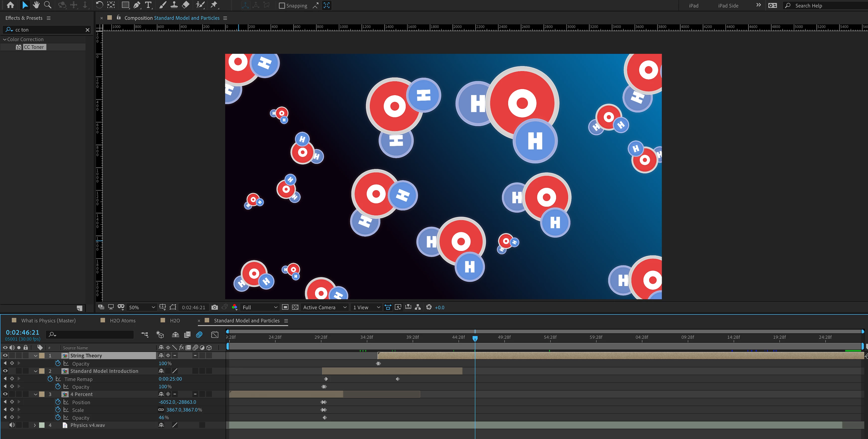Select the Rotation tool

pyautogui.click(x=99, y=5)
